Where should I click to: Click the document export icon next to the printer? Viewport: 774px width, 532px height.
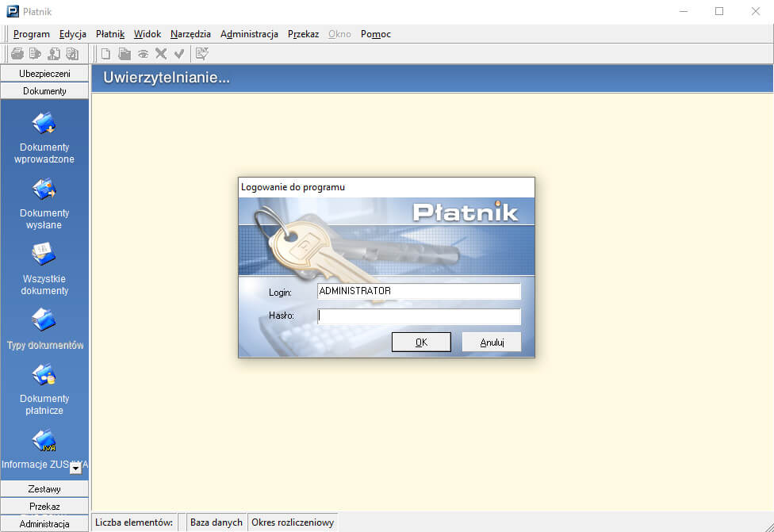[35, 53]
